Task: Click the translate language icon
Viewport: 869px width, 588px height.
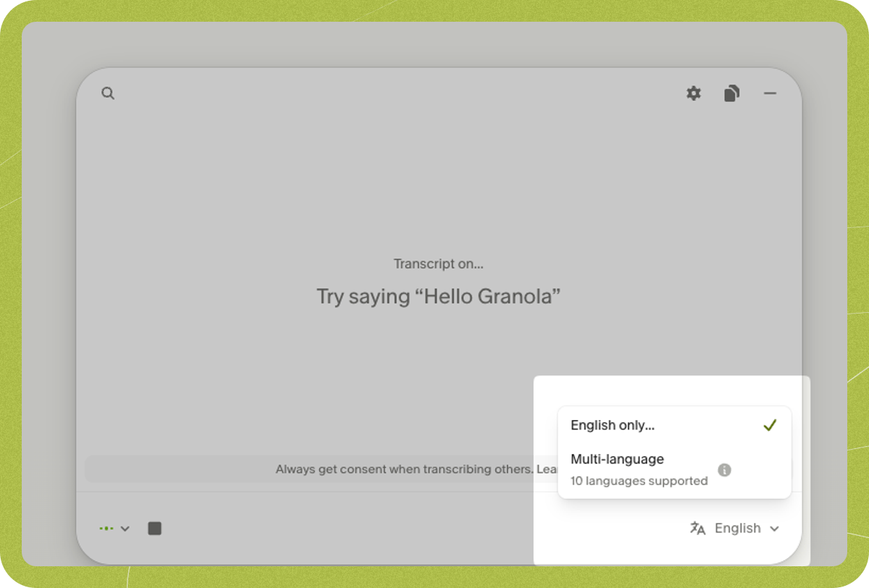Action: point(697,528)
